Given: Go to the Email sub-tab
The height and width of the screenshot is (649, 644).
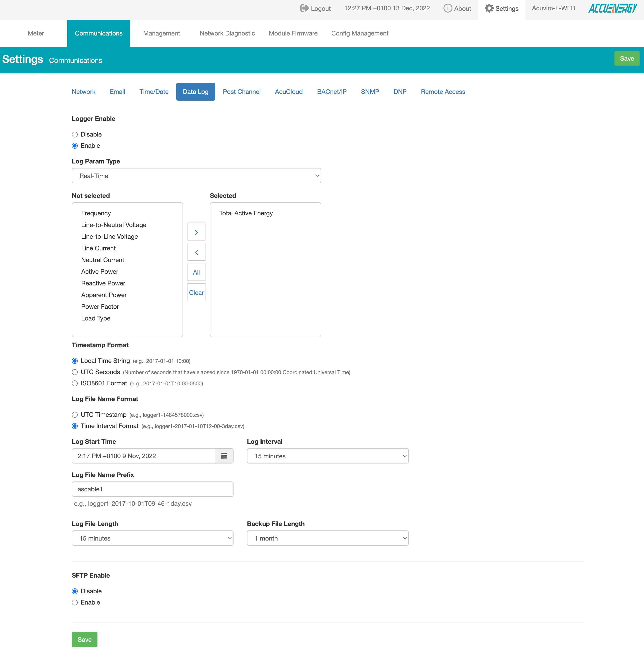Looking at the screenshot, I should coord(117,92).
